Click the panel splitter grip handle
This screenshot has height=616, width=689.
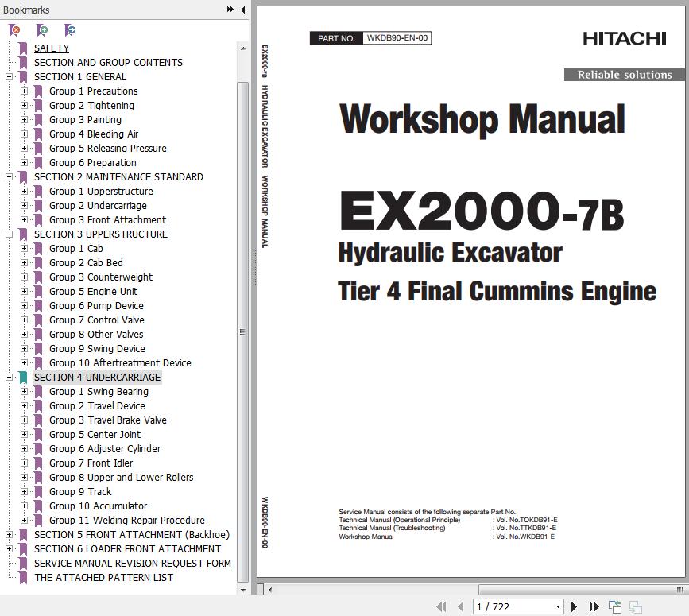[254, 267]
